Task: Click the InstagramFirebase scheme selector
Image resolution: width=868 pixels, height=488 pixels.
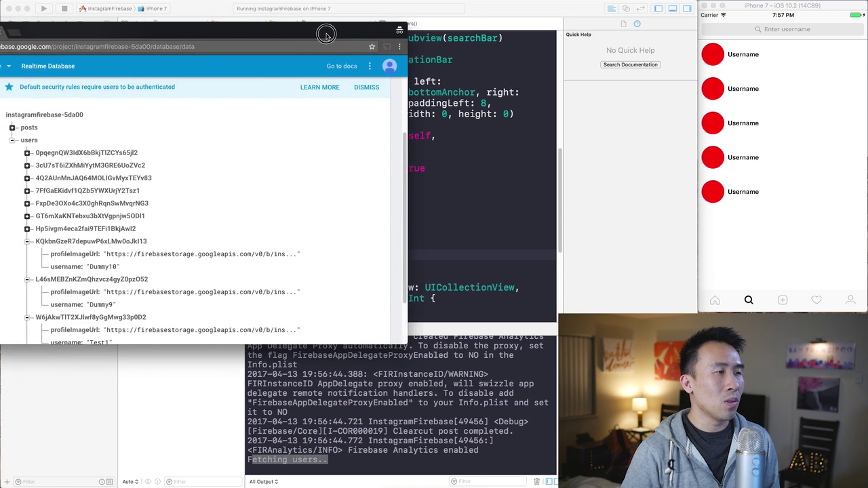Action: click(x=105, y=9)
